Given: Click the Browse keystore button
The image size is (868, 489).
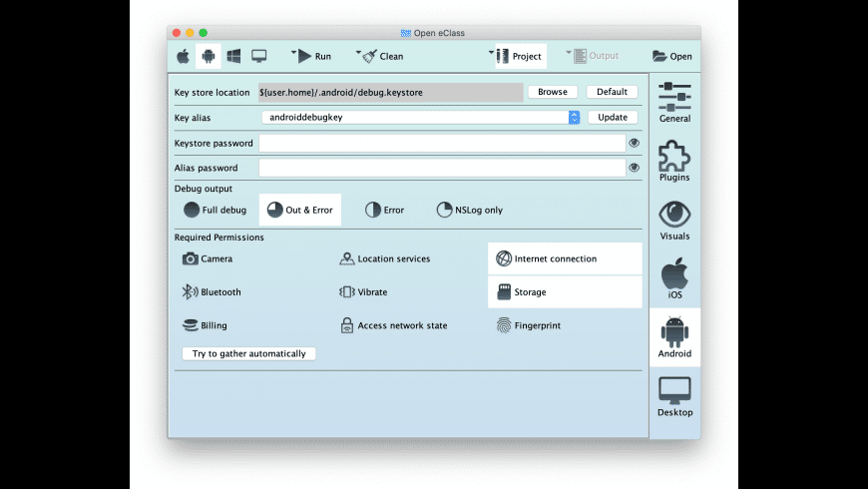Looking at the screenshot, I should (553, 92).
